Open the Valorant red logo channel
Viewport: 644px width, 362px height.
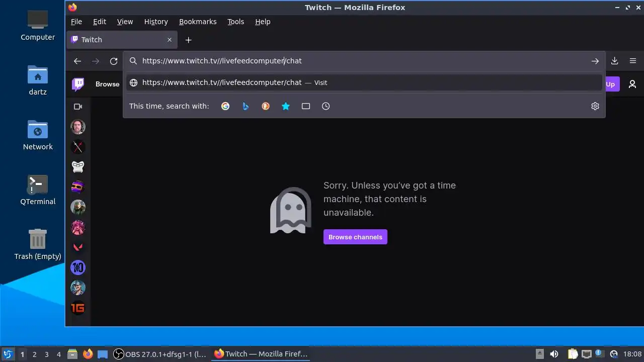coord(78,247)
